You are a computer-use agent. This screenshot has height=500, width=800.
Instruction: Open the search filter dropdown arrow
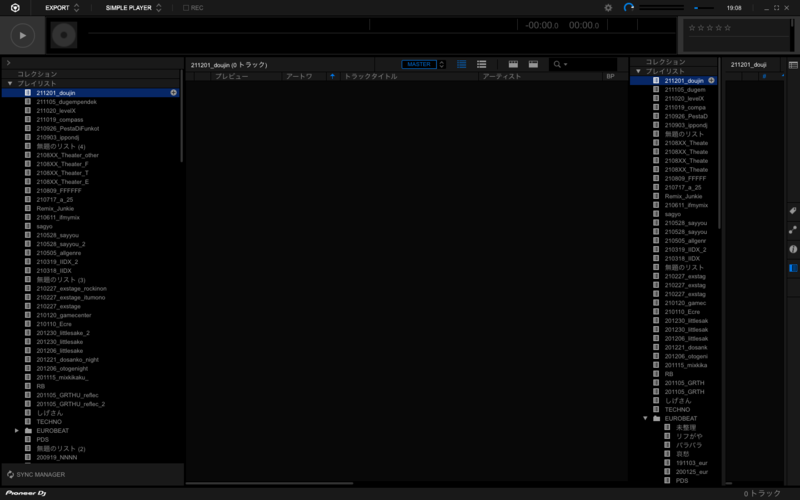pyautogui.click(x=565, y=65)
